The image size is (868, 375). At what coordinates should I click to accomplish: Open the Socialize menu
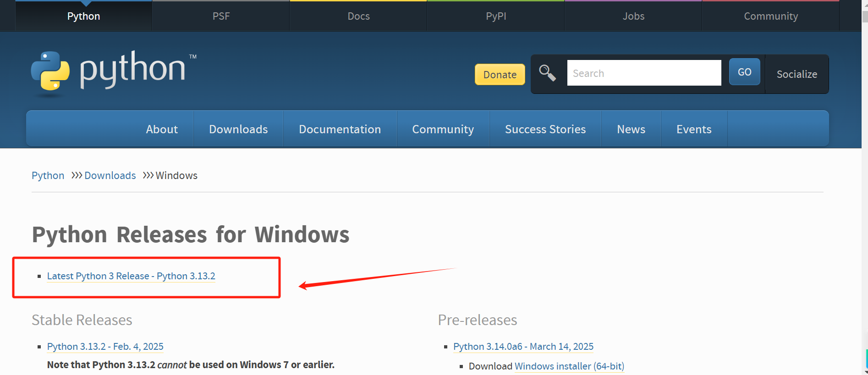tap(797, 74)
